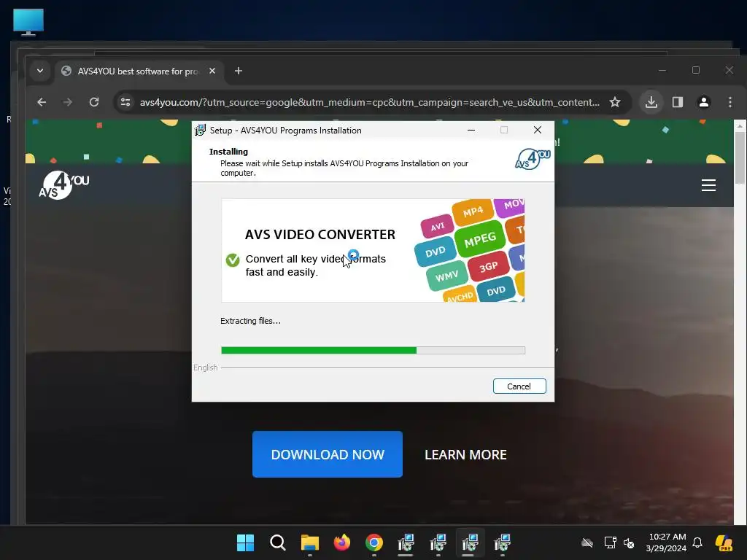This screenshot has width=747, height=560.
Task: Minimize the Setup installer window
Action: point(471,130)
